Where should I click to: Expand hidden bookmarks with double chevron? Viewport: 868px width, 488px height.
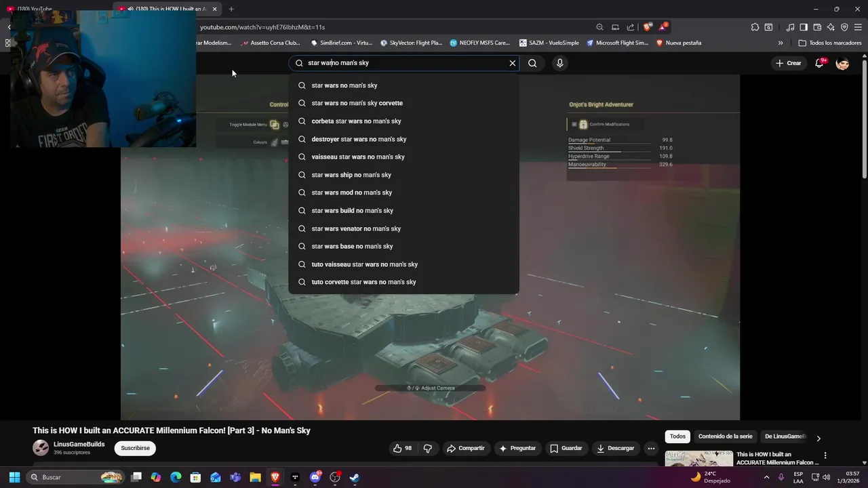(x=781, y=43)
